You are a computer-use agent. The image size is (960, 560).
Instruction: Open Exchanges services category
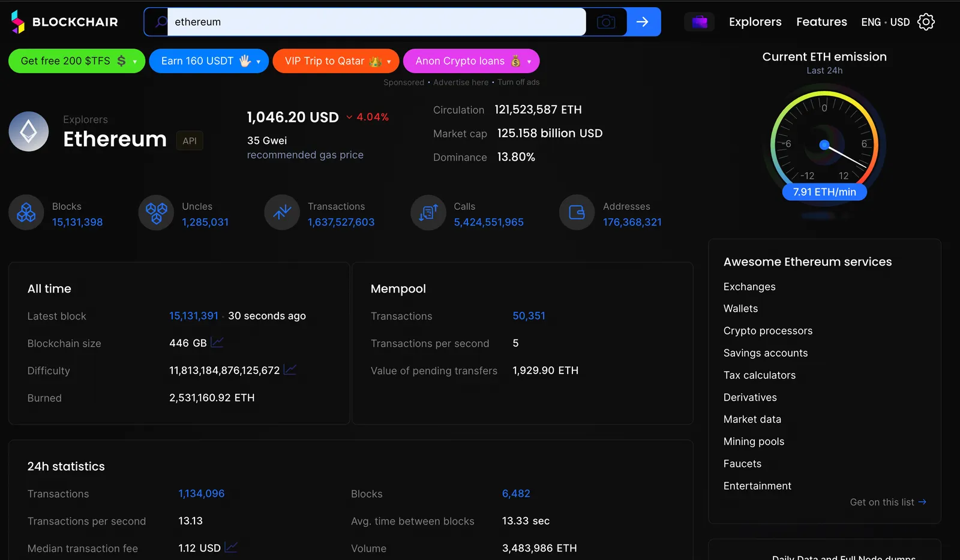pos(749,287)
